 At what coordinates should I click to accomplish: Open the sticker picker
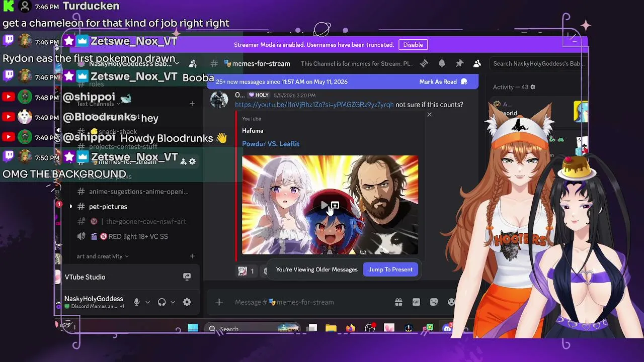[x=434, y=302]
